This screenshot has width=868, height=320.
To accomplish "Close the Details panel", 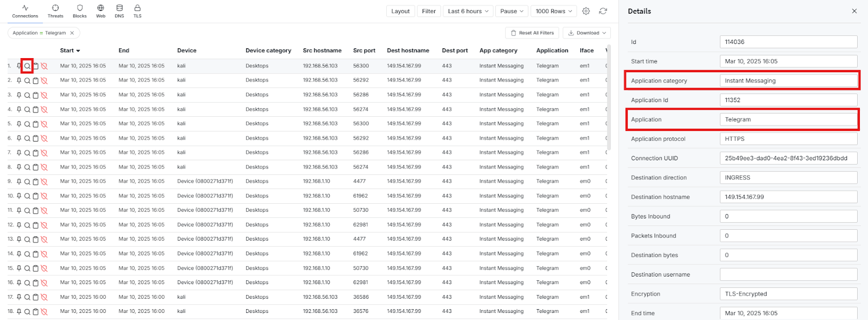I will click(x=854, y=11).
